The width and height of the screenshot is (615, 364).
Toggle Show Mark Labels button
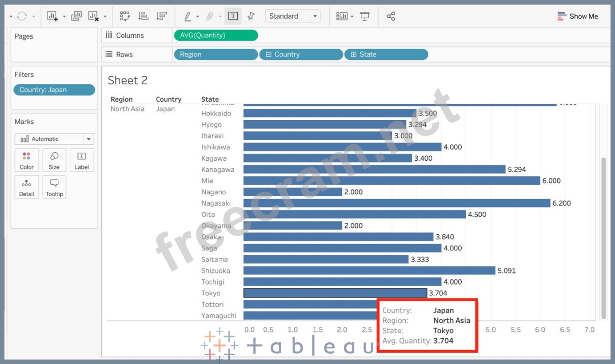click(x=233, y=16)
